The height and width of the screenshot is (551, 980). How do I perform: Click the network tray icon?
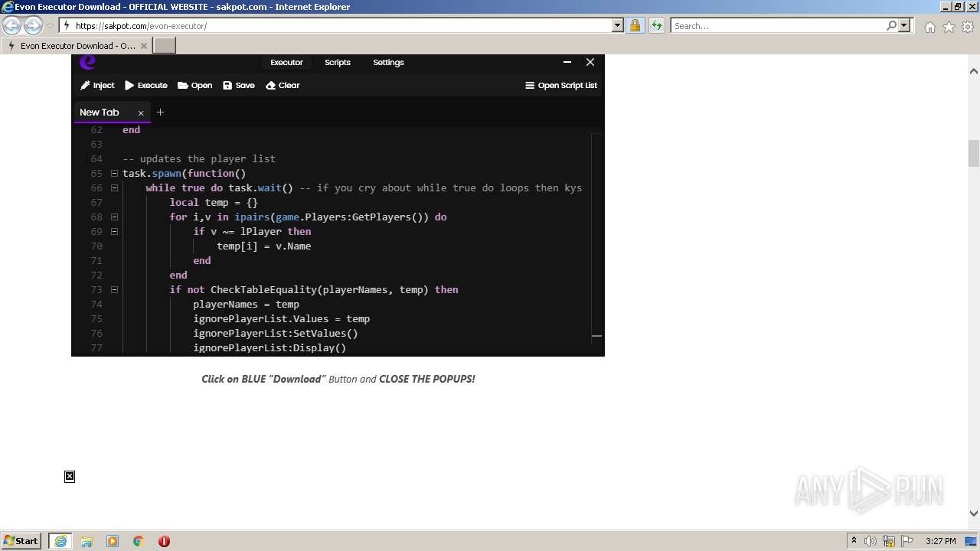(889, 541)
